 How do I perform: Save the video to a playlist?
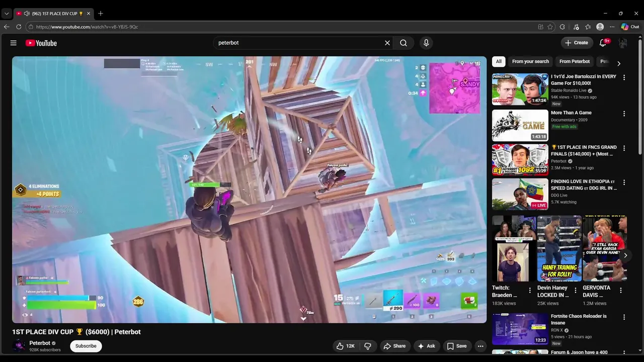click(457, 346)
